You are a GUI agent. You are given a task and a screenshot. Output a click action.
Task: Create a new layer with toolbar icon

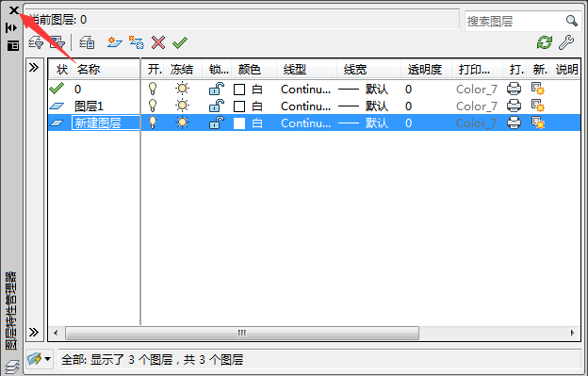point(114,42)
